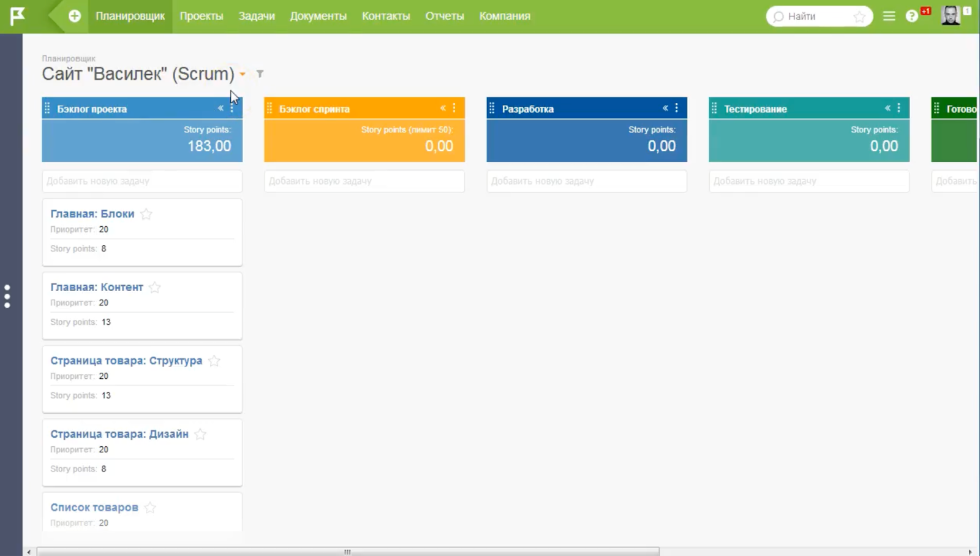Click the scrollbar left arrow
This screenshot has width=980, height=556.
pos(29,552)
